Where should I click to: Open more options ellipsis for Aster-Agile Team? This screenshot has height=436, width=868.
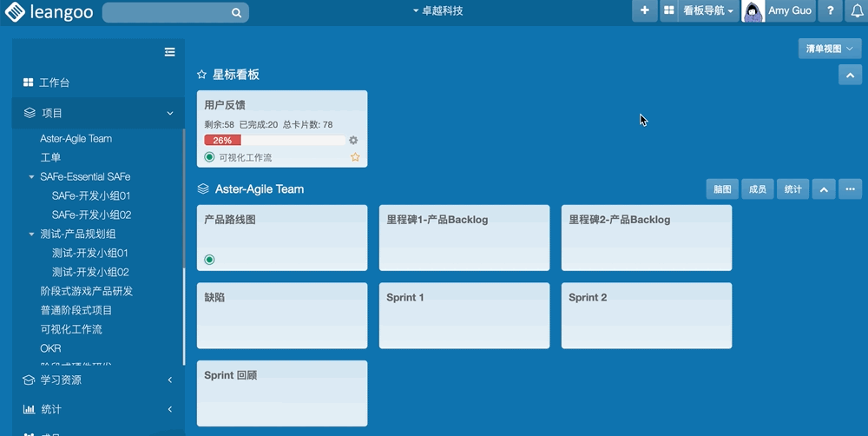coord(851,189)
